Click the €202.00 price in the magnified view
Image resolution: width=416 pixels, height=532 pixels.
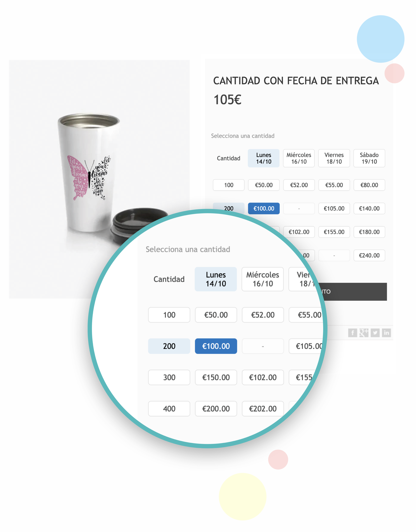[x=263, y=408]
